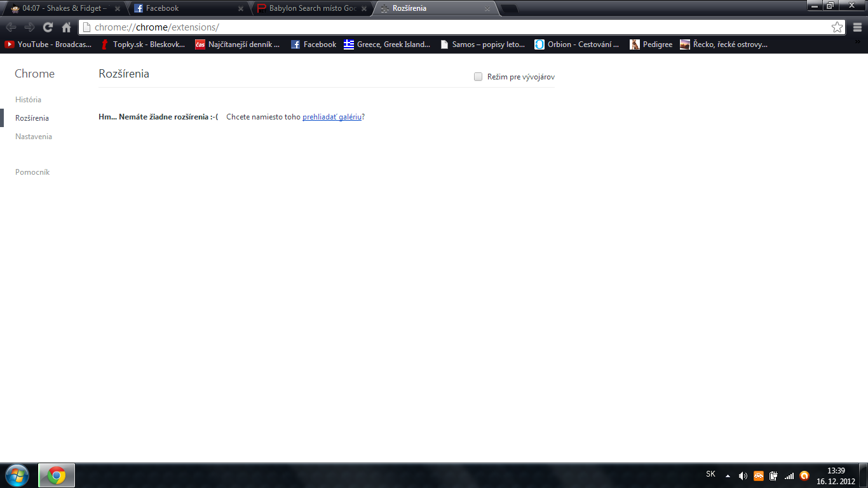Click the Chrome icon in the taskbar

[x=57, y=475]
